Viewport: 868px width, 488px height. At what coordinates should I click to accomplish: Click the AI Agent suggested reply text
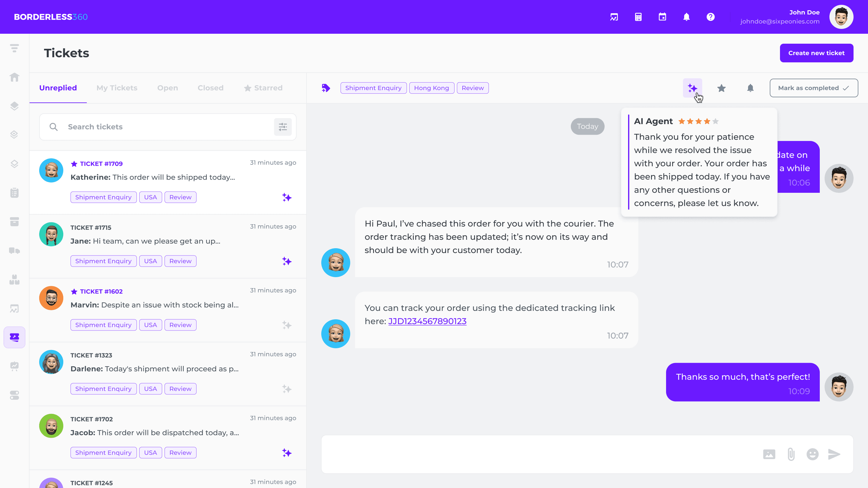pyautogui.click(x=702, y=170)
